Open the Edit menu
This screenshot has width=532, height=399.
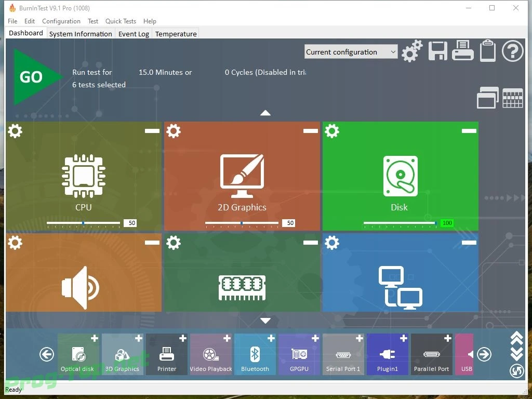30,21
